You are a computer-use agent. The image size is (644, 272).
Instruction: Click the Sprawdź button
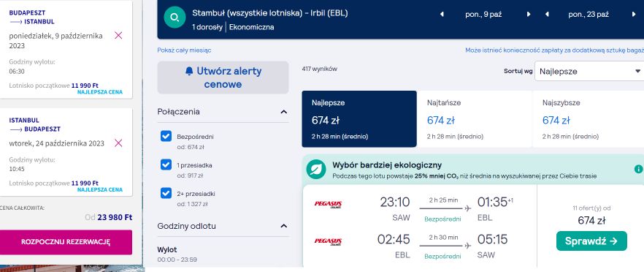point(591,241)
